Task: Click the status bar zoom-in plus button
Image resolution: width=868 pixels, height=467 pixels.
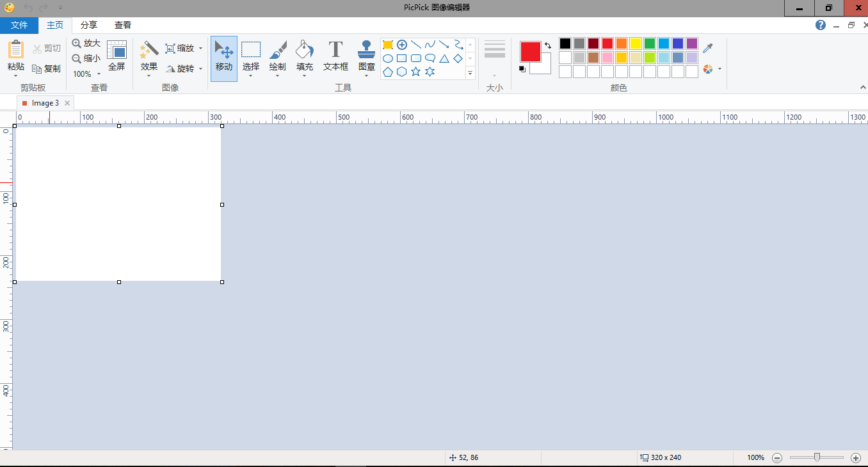Action: 856,457
